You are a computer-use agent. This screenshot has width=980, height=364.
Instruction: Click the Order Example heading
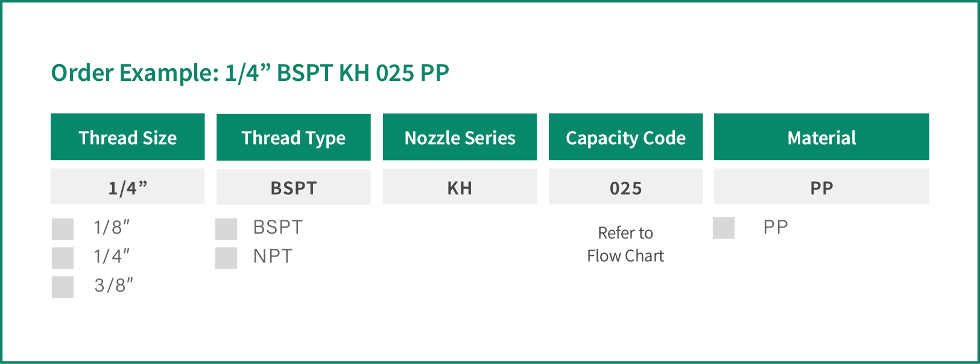click(250, 73)
